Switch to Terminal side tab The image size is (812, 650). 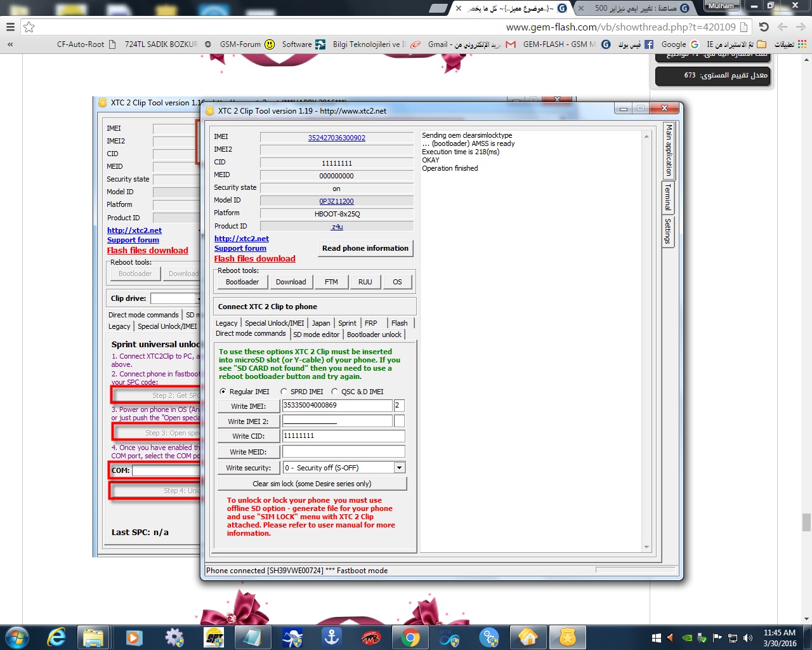point(667,198)
